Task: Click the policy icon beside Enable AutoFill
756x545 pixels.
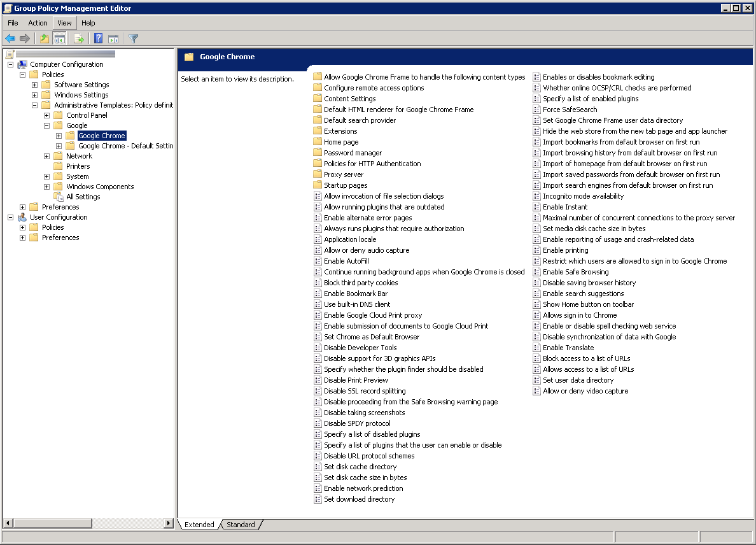Action: coord(318,261)
